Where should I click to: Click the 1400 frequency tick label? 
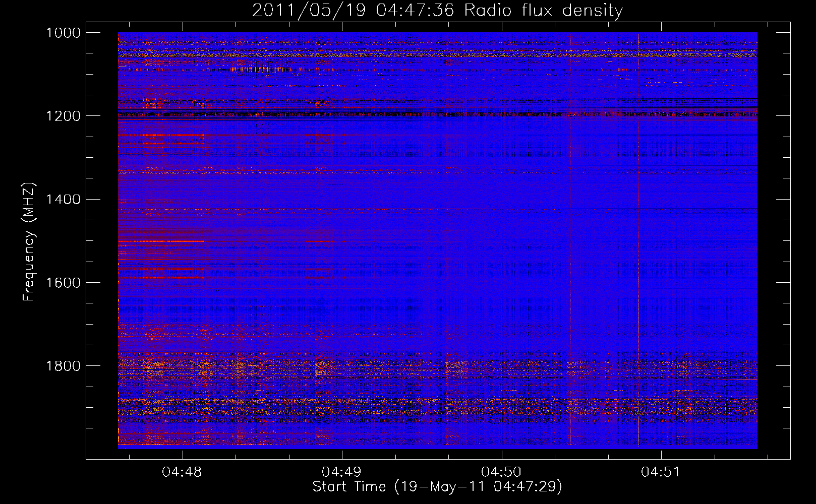point(64,199)
